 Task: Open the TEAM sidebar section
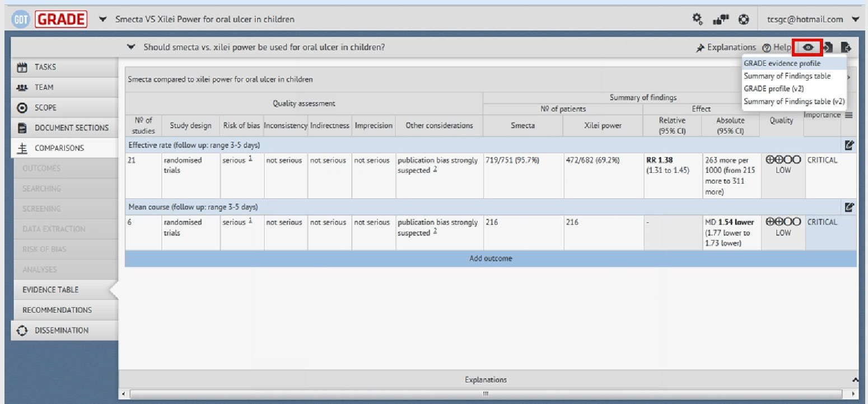pyautogui.click(x=64, y=87)
